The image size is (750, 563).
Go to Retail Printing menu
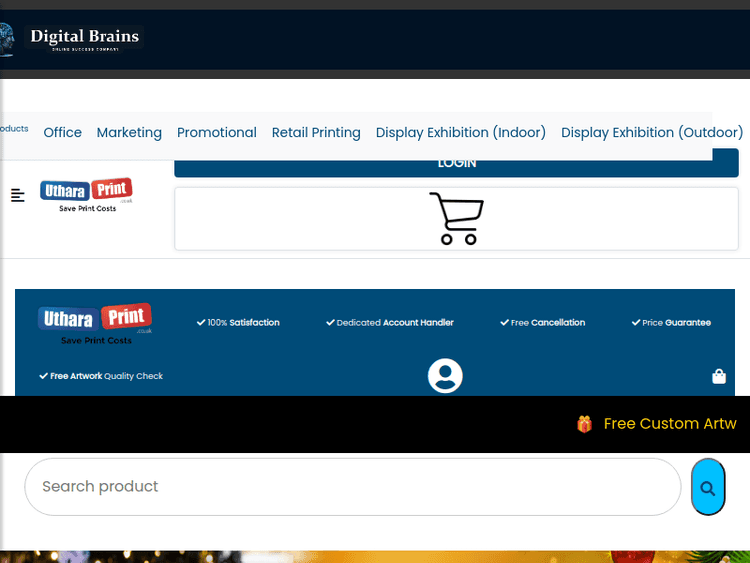(316, 132)
